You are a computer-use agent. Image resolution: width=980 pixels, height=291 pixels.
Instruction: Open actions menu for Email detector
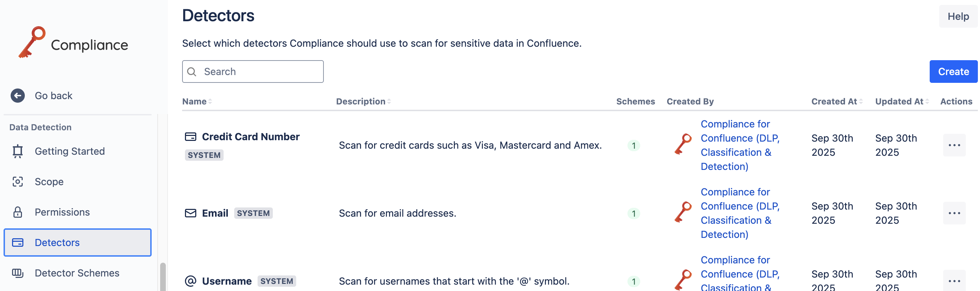click(954, 213)
